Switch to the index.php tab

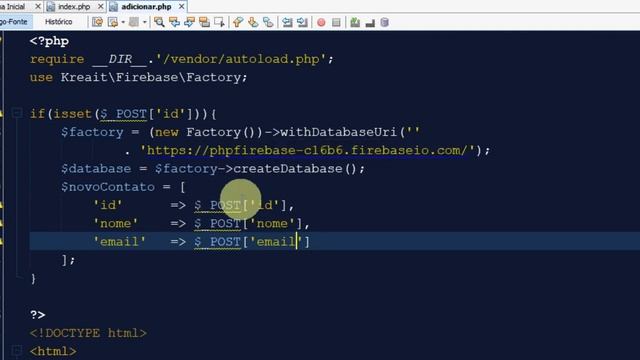tap(74, 7)
